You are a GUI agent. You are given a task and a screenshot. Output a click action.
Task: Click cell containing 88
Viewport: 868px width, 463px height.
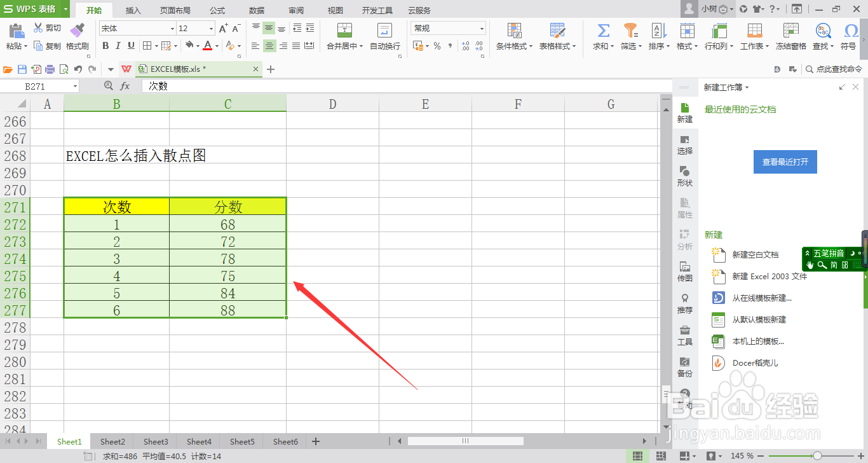(x=228, y=310)
